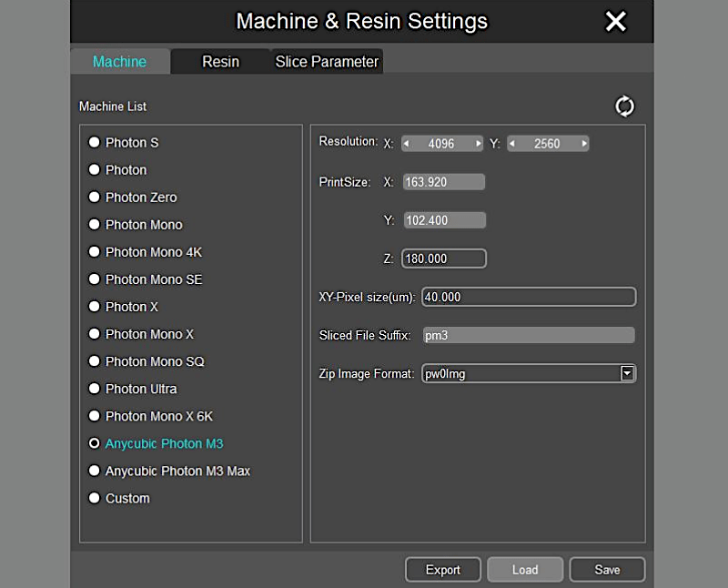Increase Resolution Y with right arrow
The image size is (728, 588).
point(584,144)
